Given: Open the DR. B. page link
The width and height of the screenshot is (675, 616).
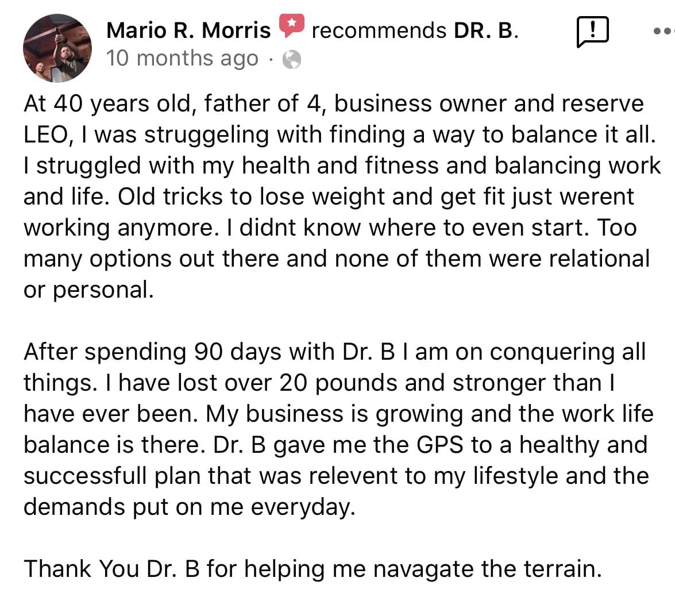Looking at the screenshot, I should point(485,30).
